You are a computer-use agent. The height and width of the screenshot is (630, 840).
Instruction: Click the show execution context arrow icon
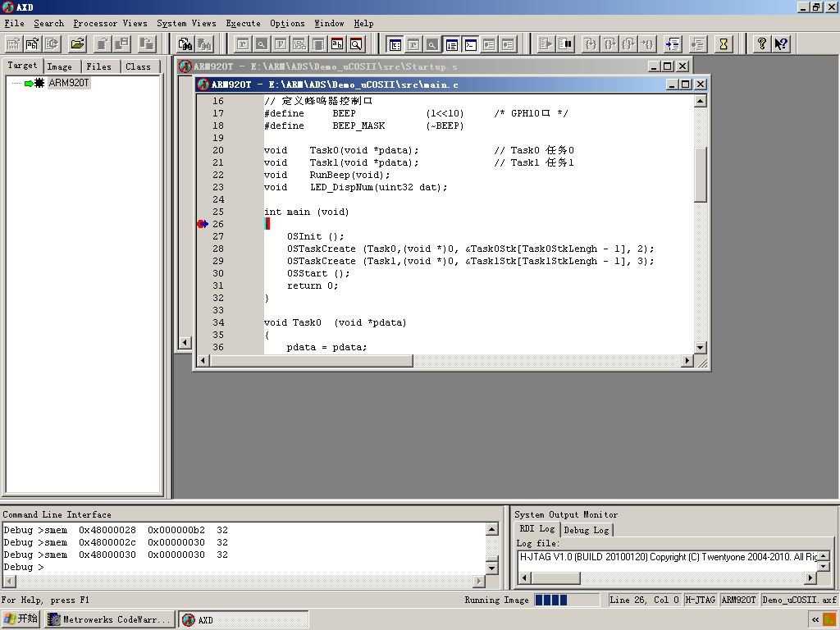(x=673, y=44)
